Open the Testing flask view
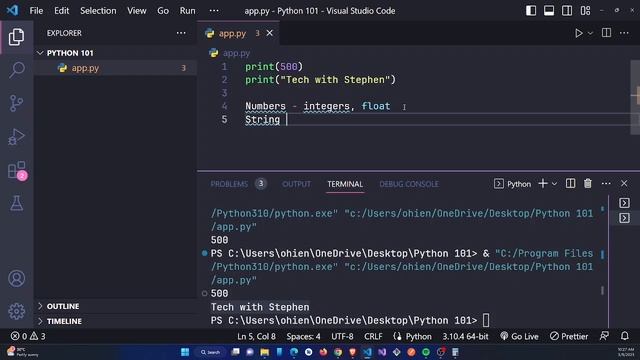This screenshot has height=360, width=640. click(16, 203)
